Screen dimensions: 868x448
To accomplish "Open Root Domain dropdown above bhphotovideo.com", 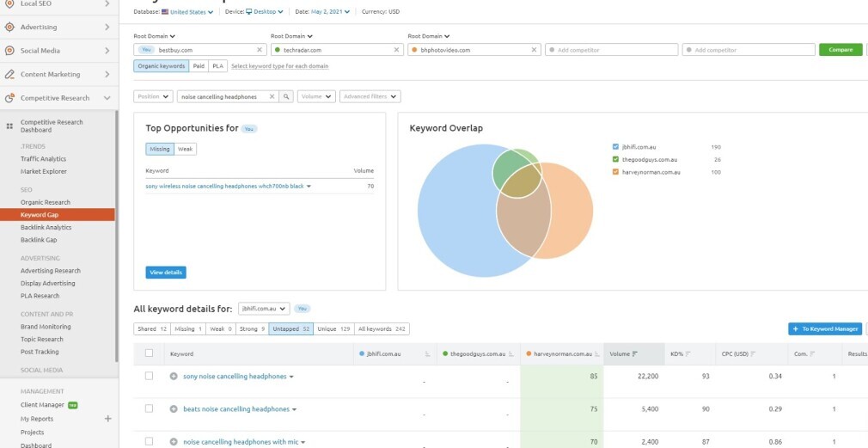I will click(x=429, y=37).
